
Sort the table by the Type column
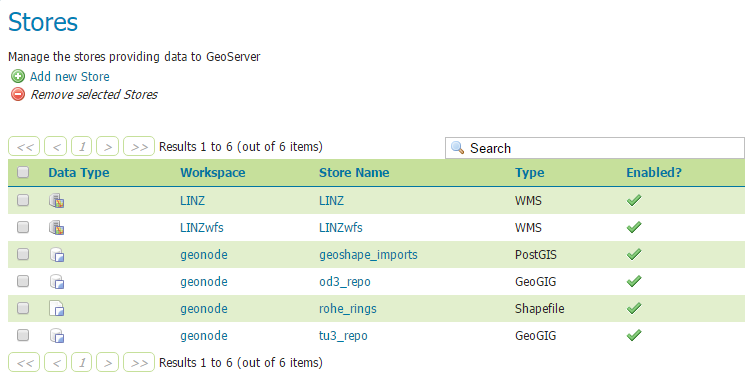[529, 173]
